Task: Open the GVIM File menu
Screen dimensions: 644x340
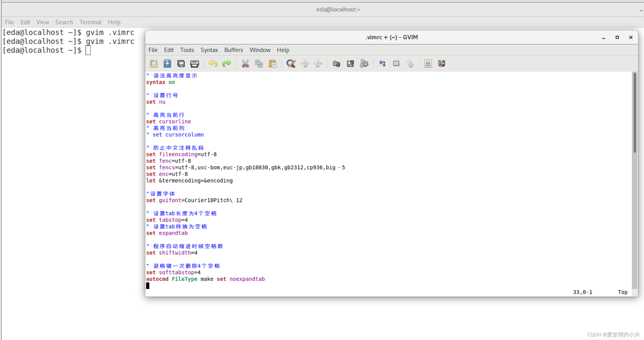Action: click(153, 50)
